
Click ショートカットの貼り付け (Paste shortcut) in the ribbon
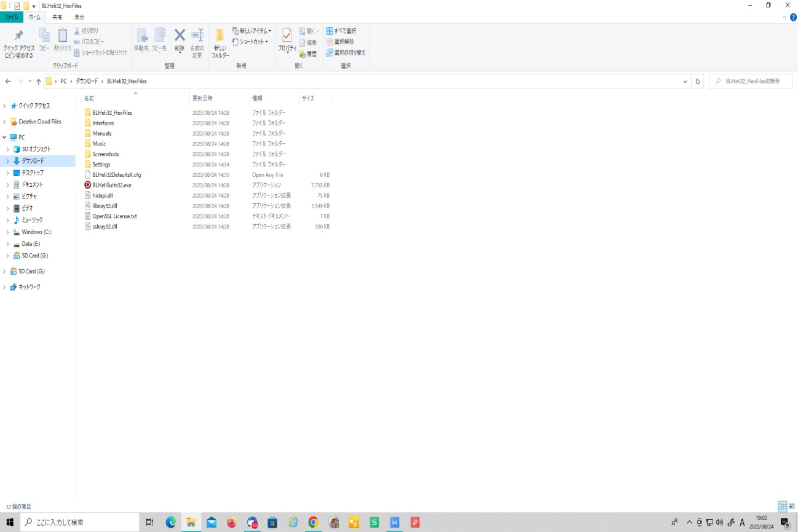pos(100,53)
